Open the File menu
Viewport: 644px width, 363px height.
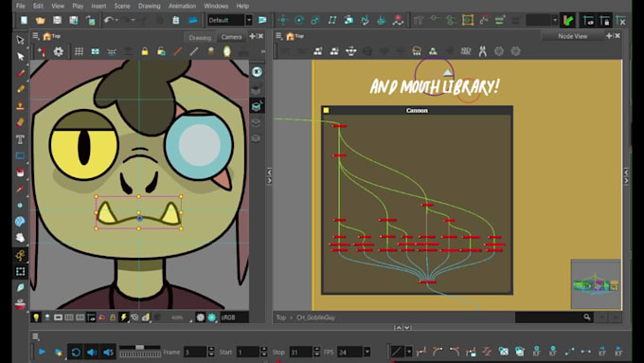(20, 6)
